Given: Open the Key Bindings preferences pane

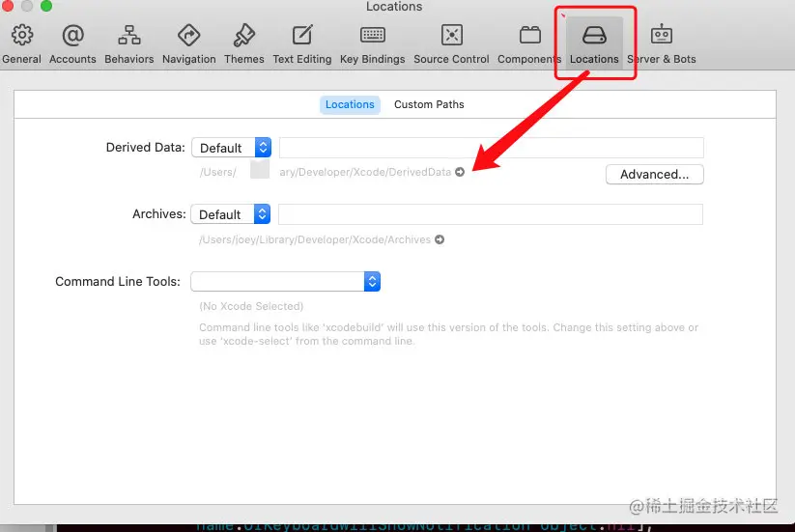Looking at the screenshot, I should 372,44.
